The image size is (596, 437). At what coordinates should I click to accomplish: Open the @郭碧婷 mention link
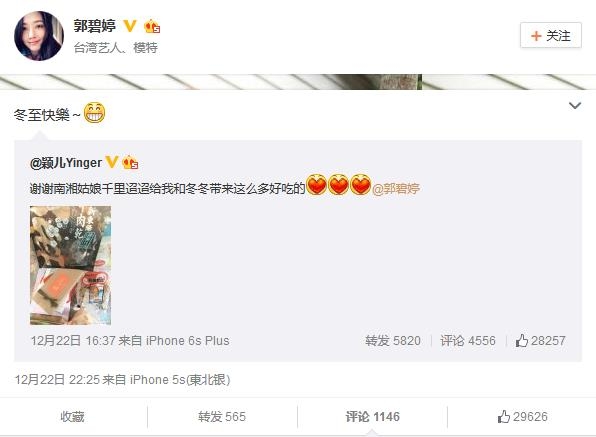click(x=396, y=188)
